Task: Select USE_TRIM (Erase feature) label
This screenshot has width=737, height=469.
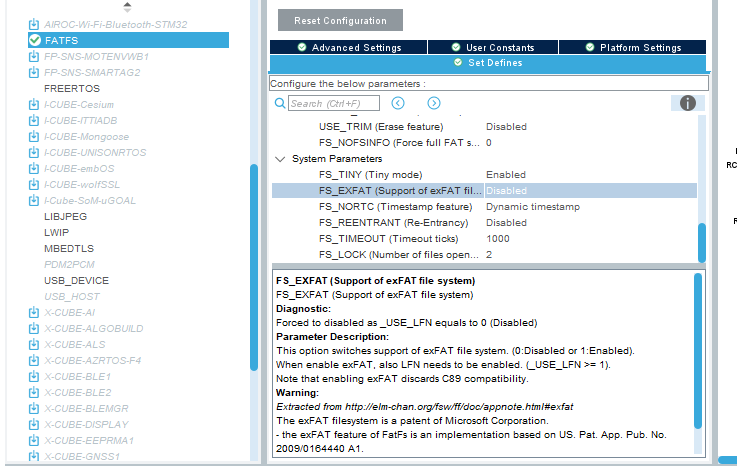Action: (381, 126)
